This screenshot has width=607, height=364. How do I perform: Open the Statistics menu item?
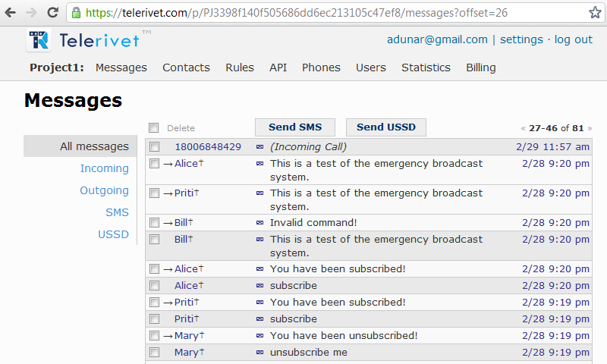point(426,67)
